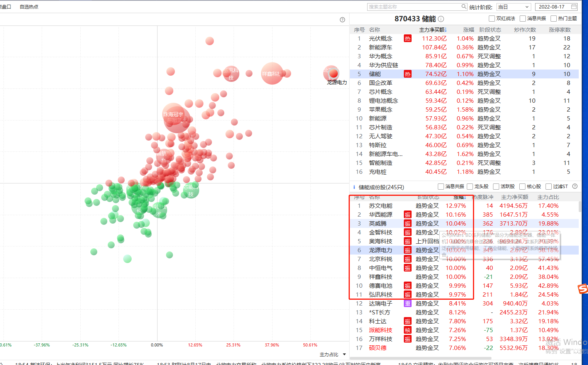Screen dimensions: 588x365
Task: Tick 消息共振 checkbox in the 储能成份股 filter row
Action: point(441,187)
